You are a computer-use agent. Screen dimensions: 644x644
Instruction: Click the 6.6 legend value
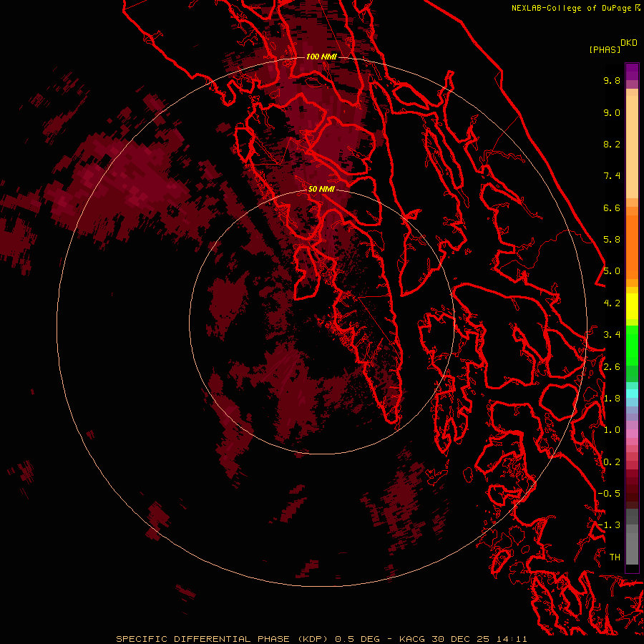point(612,208)
